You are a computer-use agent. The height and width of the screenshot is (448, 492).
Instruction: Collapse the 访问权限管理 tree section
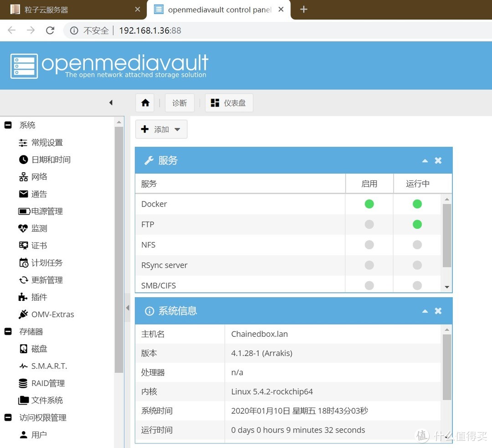tap(8, 417)
